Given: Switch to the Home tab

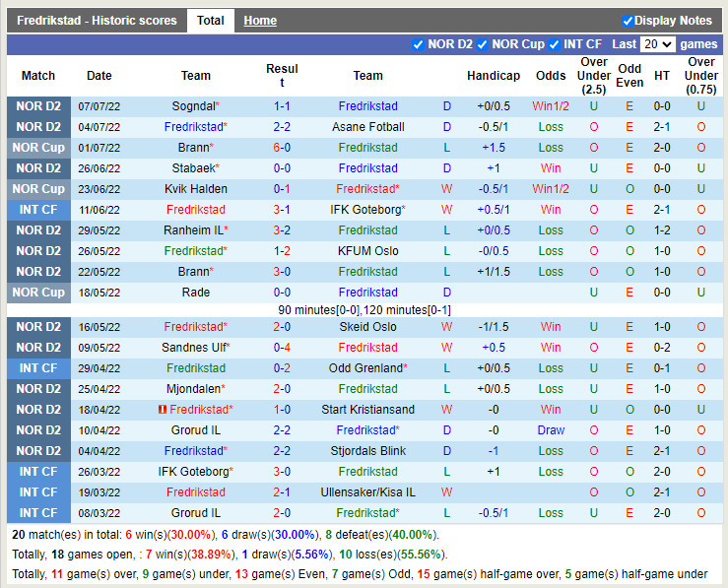Looking at the screenshot, I should pyautogui.click(x=260, y=21).
